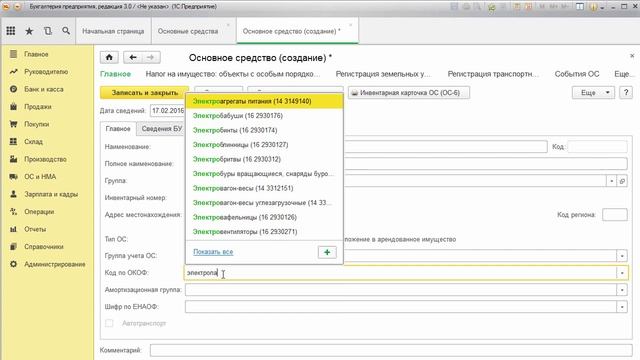This screenshot has height=360, width=640.
Task: Select Электровафельницы (16 2930126) suggestion
Action: pos(264,217)
